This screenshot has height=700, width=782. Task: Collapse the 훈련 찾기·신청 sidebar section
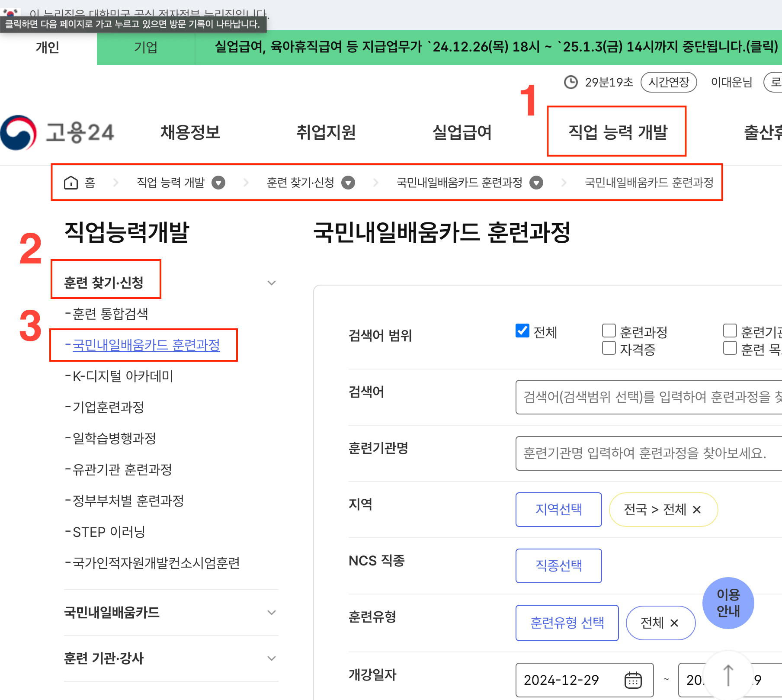[272, 282]
